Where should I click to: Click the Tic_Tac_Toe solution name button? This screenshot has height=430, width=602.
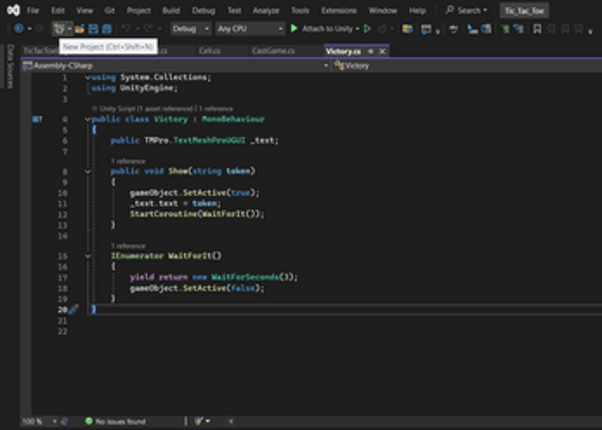(524, 11)
